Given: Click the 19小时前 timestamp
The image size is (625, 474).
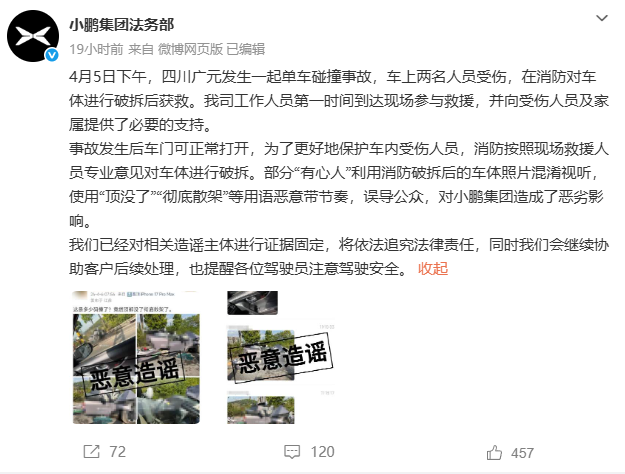Looking at the screenshot, I should coord(96,49).
